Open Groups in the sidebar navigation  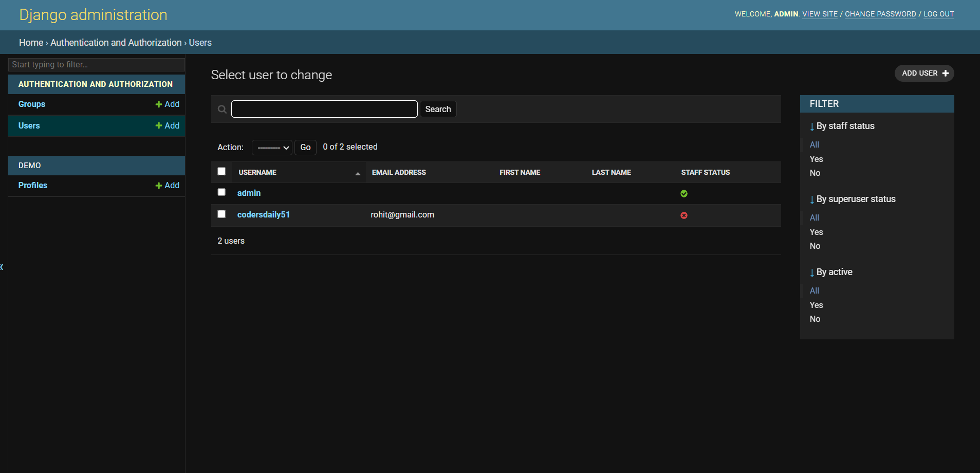(x=32, y=104)
